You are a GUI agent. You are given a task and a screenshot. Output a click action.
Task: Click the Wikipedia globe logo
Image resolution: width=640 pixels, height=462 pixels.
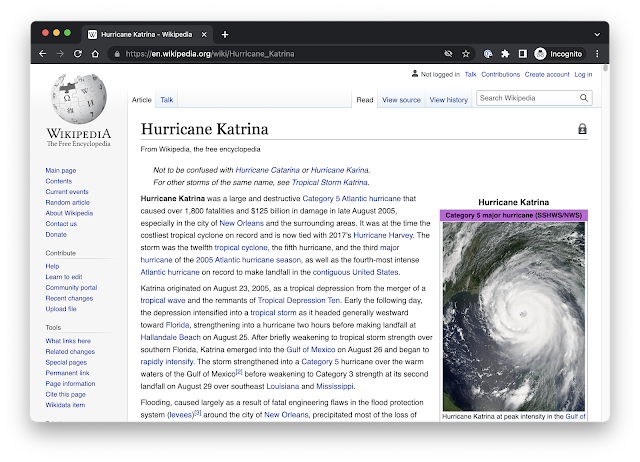point(79,98)
